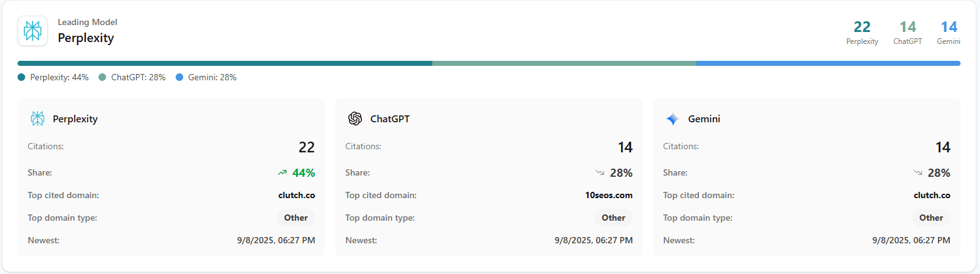Click the 28% share in Gemini card
The height and width of the screenshot is (274, 980).
[x=939, y=172]
